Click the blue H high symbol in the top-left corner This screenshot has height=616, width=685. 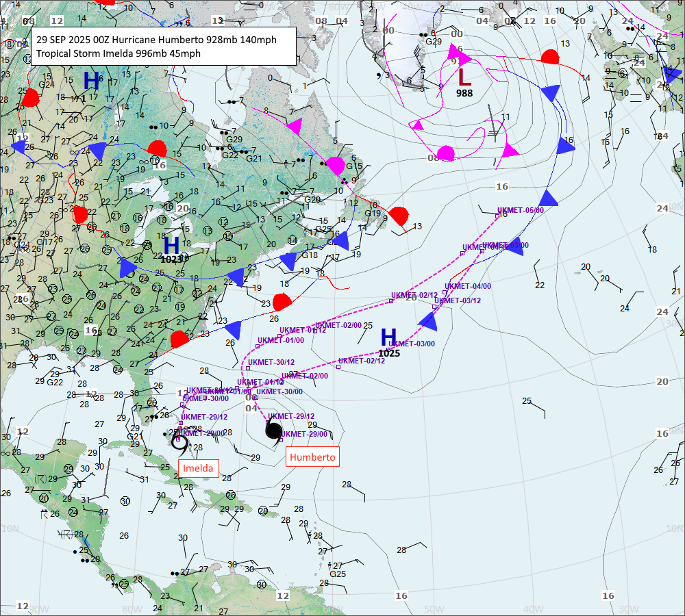[91, 80]
